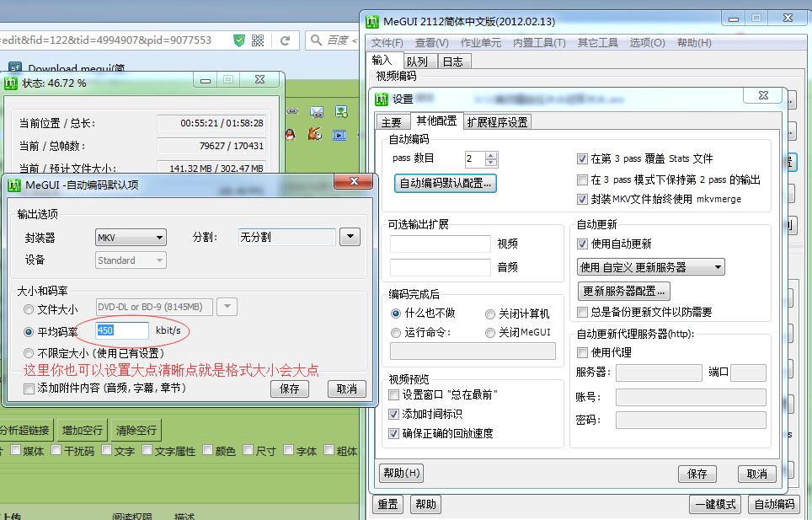Click the insert video film icon in forum editor
The image size is (812, 520).
(339, 135)
